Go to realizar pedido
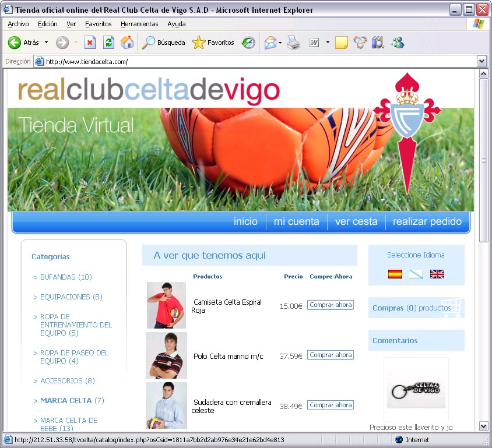492x448 pixels. click(x=427, y=221)
